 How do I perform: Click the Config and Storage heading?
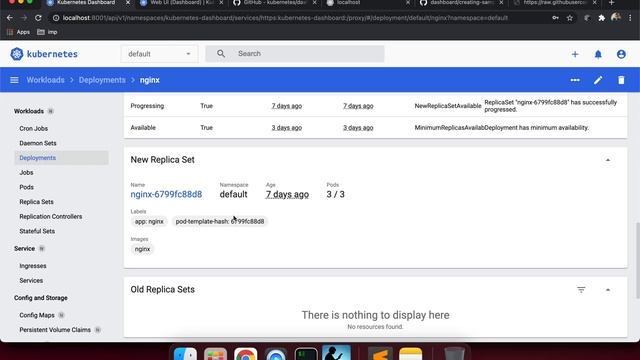[41, 298]
